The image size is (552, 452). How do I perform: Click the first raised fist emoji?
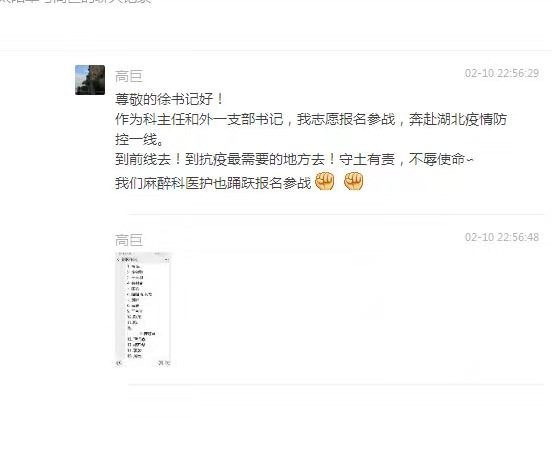(x=324, y=181)
